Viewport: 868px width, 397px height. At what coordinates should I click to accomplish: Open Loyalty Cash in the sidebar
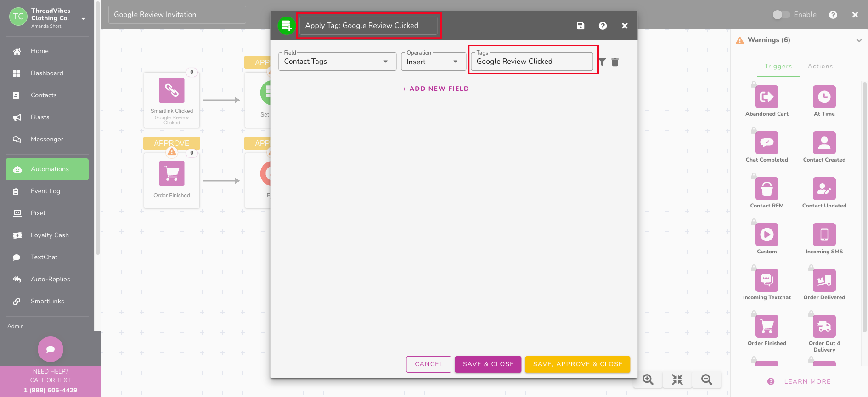tap(47, 235)
